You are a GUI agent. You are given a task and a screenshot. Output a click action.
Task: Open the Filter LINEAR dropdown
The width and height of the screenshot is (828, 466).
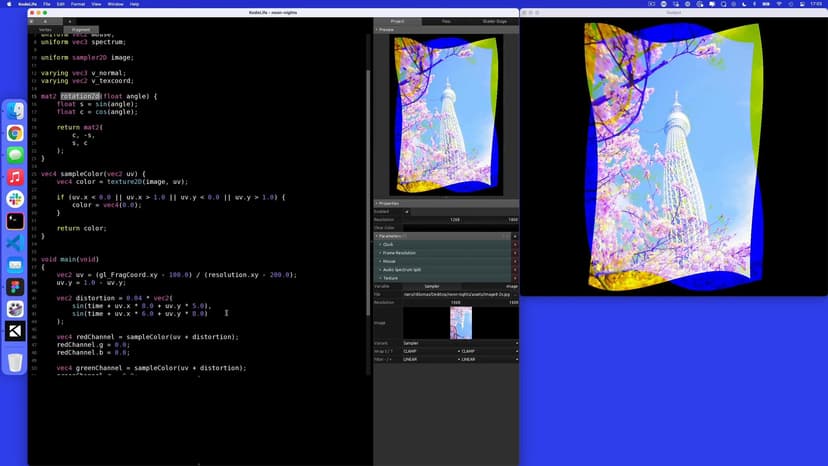pyautogui.click(x=428, y=360)
